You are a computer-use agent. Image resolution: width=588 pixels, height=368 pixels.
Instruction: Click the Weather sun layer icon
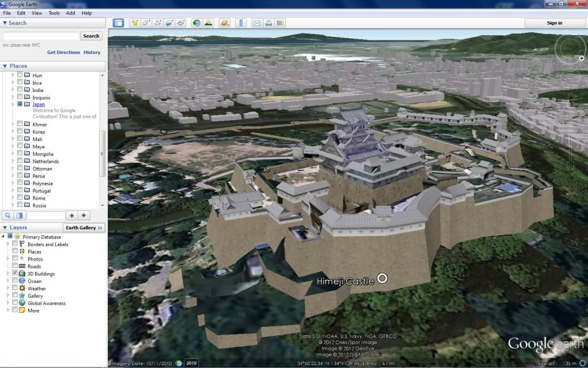point(22,289)
